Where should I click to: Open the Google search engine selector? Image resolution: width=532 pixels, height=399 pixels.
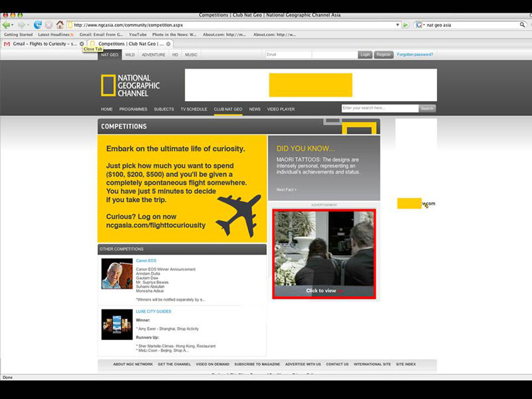tap(420, 25)
